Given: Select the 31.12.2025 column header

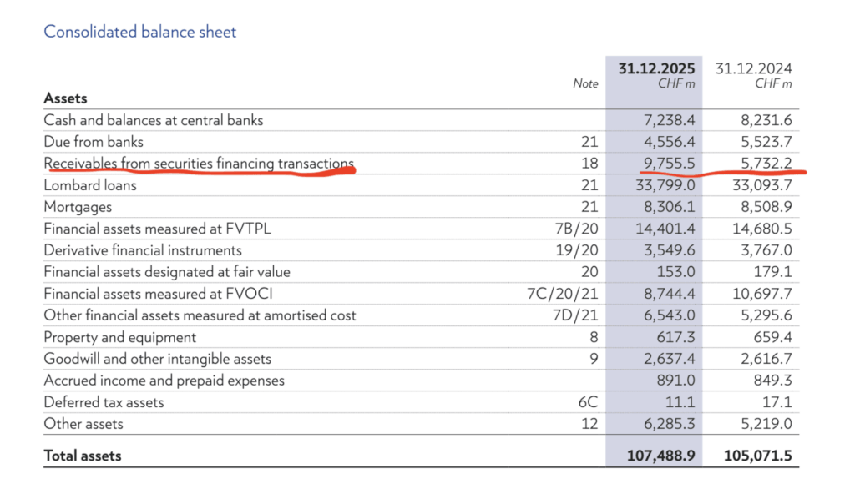Looking at the screenshot, I should [656, 68].
